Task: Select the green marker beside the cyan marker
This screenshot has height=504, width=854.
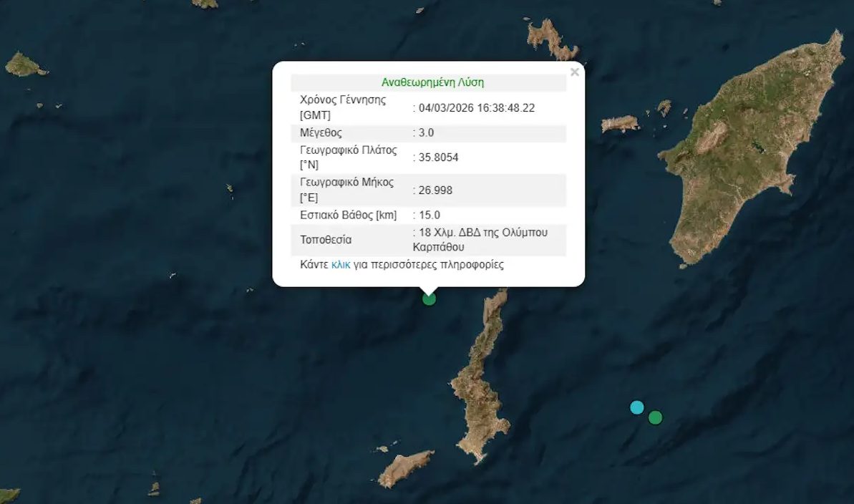Action: coord(655,417)
